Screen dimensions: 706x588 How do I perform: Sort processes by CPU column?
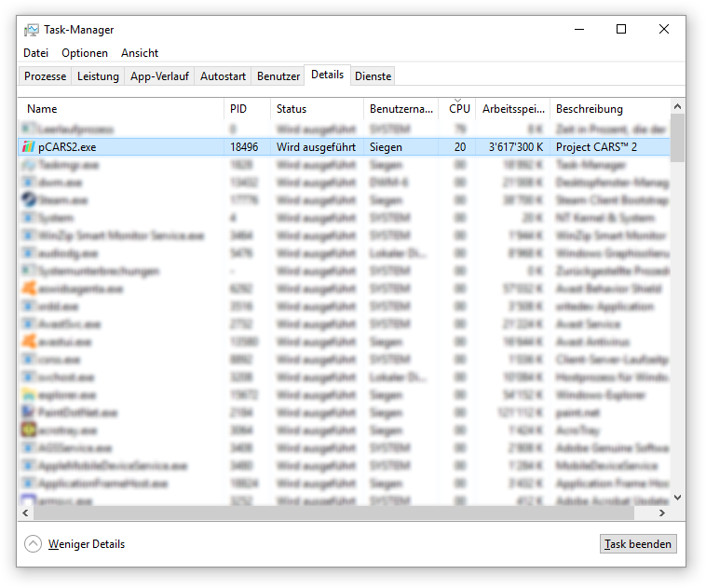click(x=459, y=109)
